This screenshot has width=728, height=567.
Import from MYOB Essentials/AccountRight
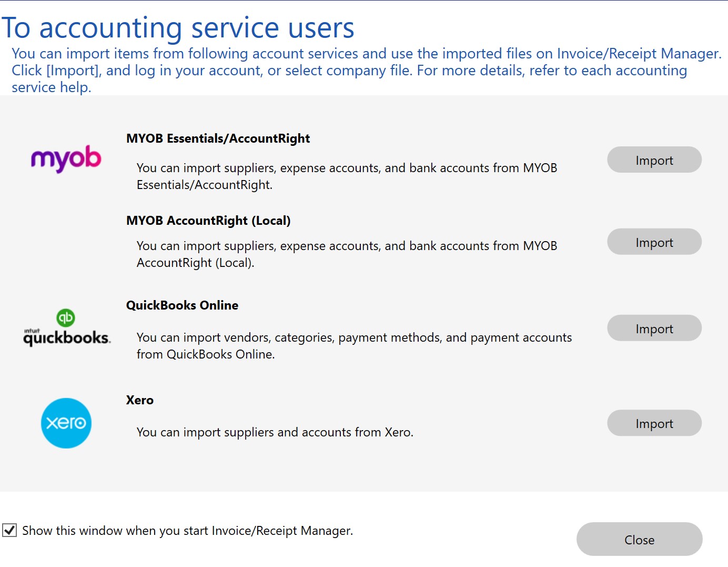point(654,160)
